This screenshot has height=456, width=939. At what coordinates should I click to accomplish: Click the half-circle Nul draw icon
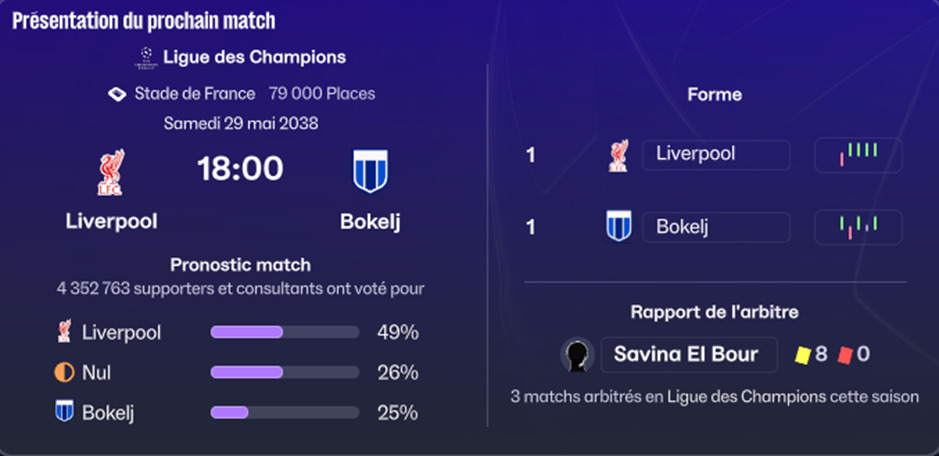tap(64, 373)
